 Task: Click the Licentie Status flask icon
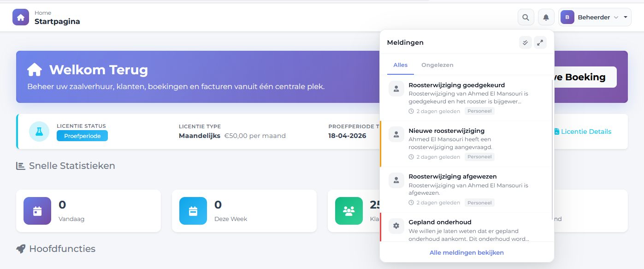click(39, 131)
